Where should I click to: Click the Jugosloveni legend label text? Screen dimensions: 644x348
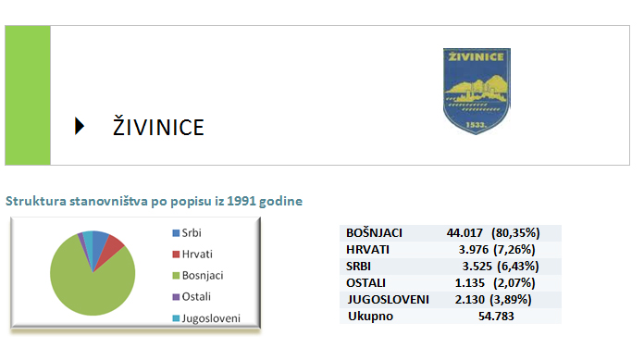pos(211,318)
